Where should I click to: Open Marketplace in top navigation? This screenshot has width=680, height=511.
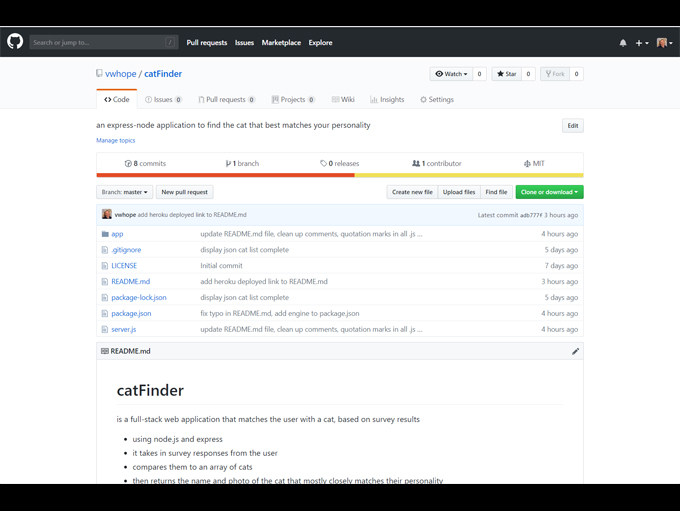pyautogui.click(x=281, y=43)
